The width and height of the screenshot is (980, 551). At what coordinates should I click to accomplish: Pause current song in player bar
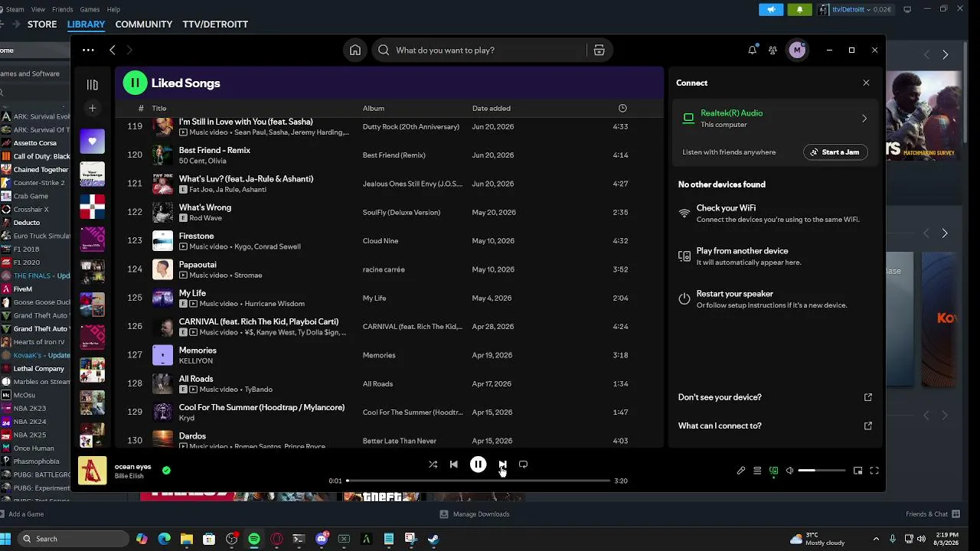[478, 465]
